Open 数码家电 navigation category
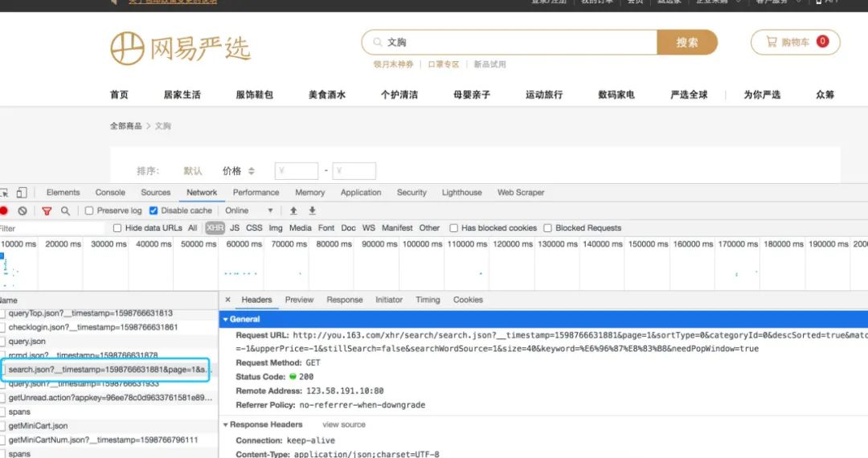This screenshot has height=458, width=868. click(x=616, y=95)
